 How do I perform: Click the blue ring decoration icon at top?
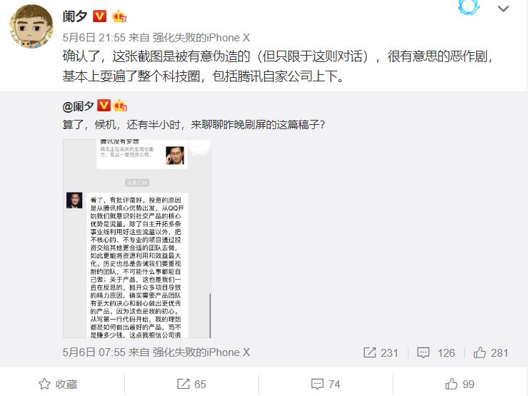pos(468,7)
